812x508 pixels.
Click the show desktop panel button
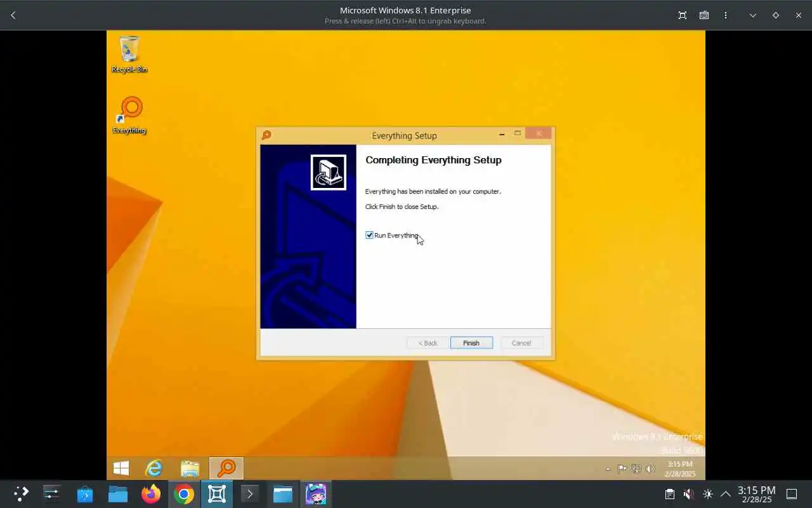[792, 494]
